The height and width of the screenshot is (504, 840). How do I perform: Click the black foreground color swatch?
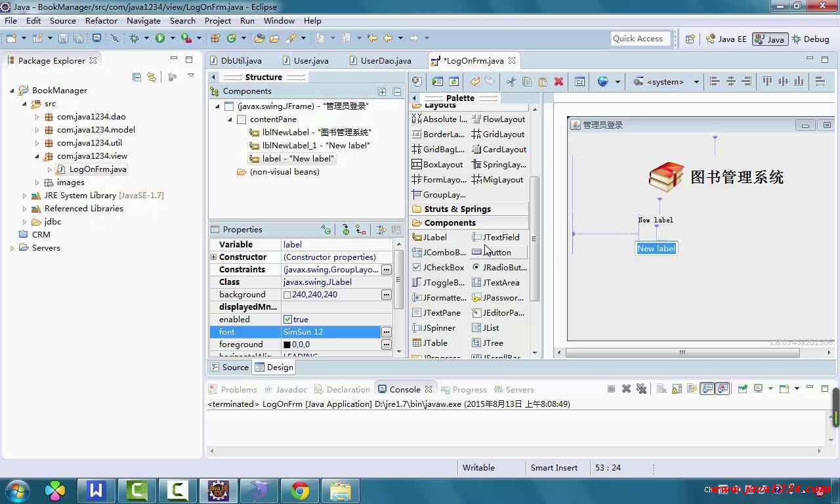[287, 345]
